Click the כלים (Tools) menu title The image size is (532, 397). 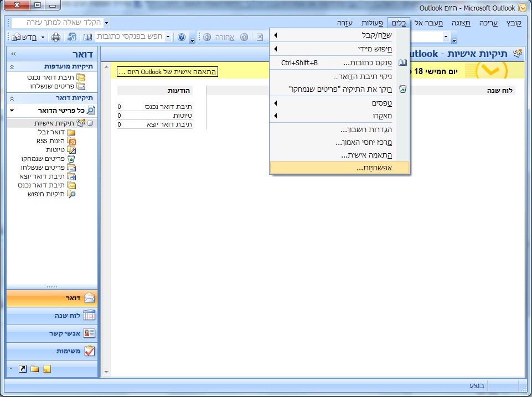tap(399, 23)
